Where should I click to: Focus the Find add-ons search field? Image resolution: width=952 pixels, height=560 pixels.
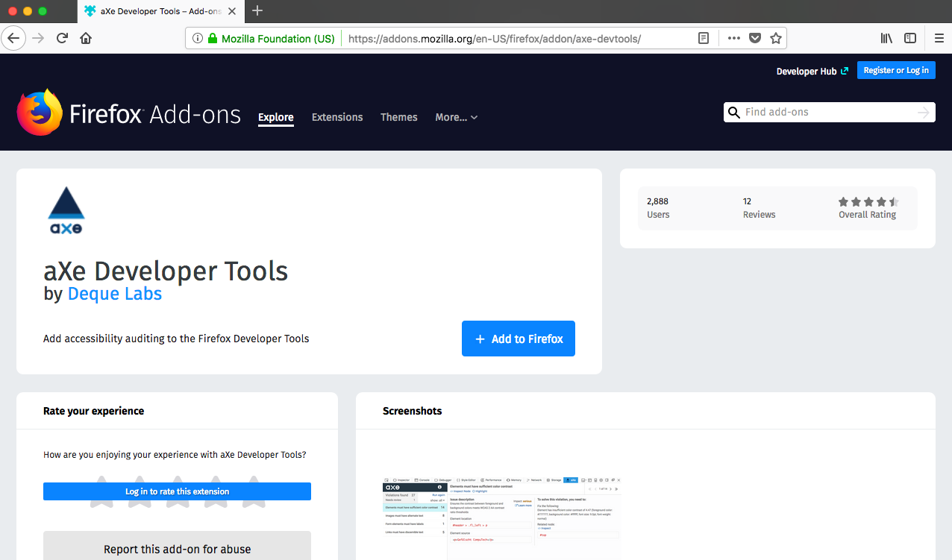point(828,113)
